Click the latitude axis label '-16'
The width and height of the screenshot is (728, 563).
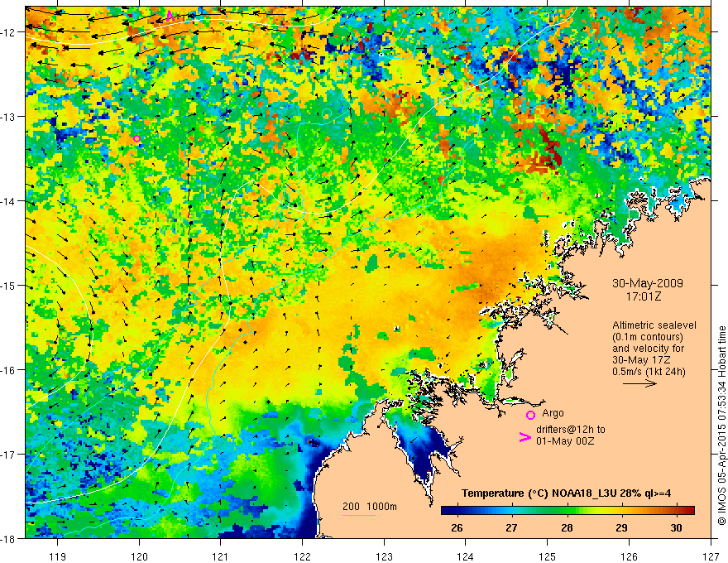[9, 370]
